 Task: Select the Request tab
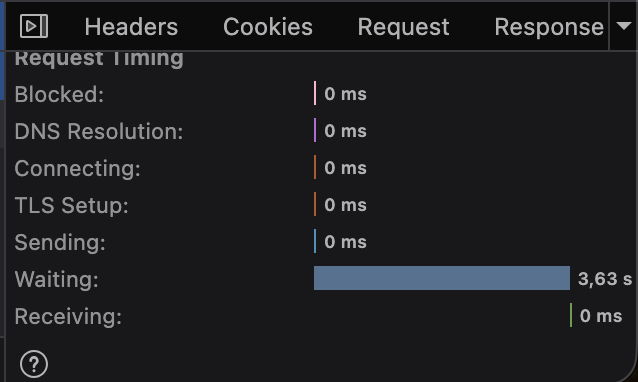tap(403, 27)
